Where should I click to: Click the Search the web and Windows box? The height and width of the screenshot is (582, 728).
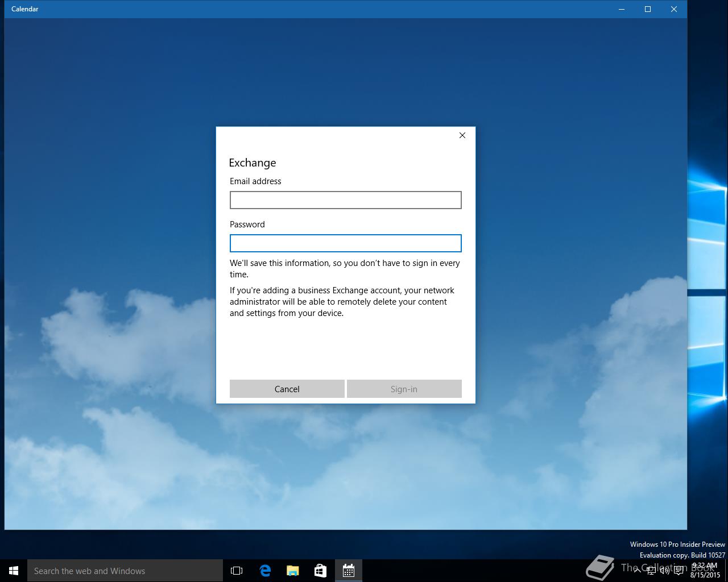(x=125, y=571)
